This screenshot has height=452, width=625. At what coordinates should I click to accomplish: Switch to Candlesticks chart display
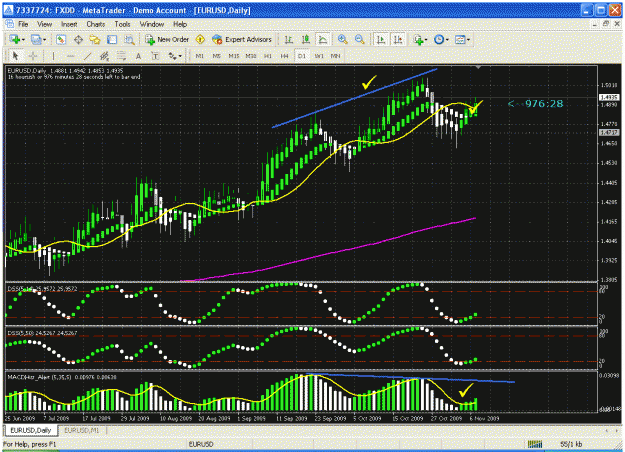click(x=306, y=39)
